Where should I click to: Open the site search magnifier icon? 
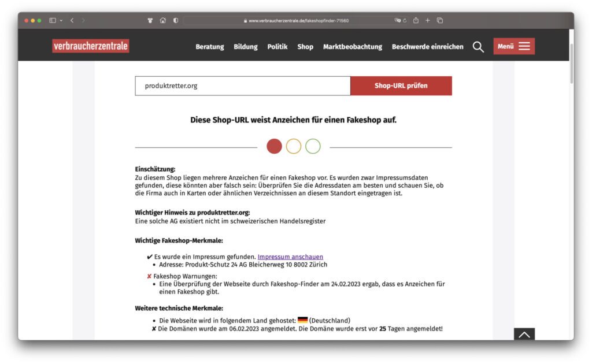pos(478,47)
